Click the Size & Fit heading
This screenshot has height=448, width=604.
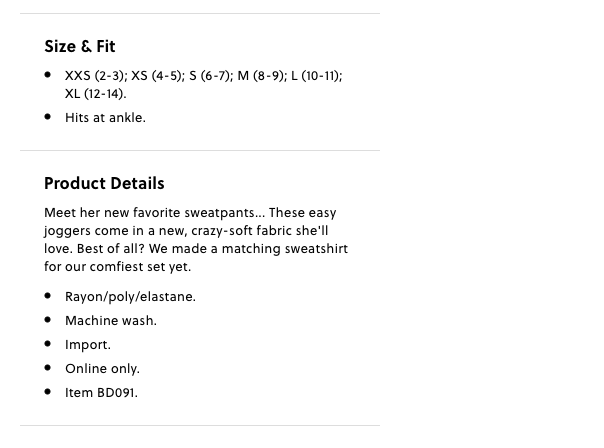tap(80, 47)
